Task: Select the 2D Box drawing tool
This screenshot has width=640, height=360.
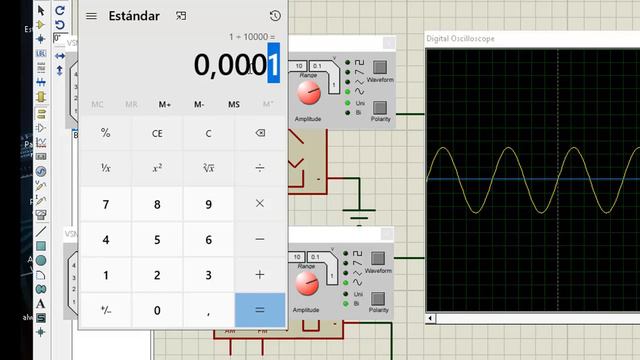Action: pos(41,246)
